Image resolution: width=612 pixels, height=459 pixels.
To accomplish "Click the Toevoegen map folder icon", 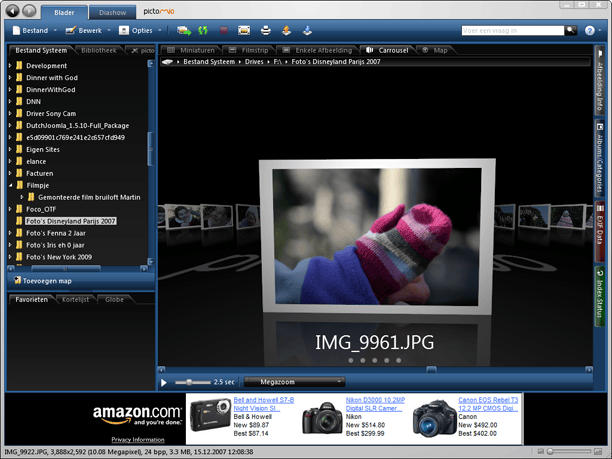I will click(17, 280).
